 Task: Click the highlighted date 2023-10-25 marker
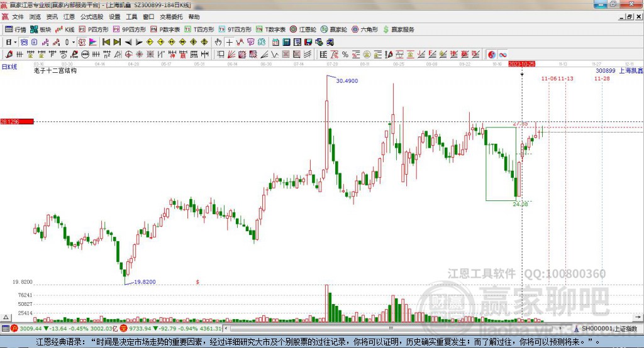tap(521, 64)
